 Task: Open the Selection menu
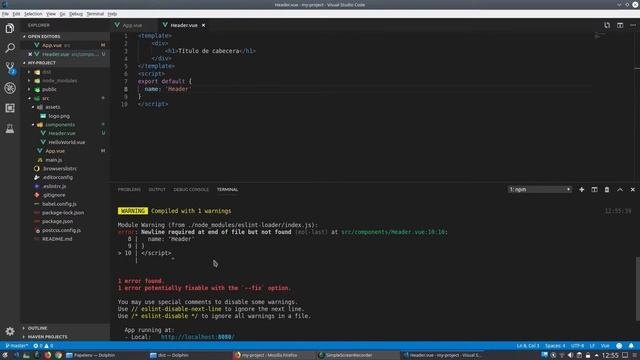[33, 14]
